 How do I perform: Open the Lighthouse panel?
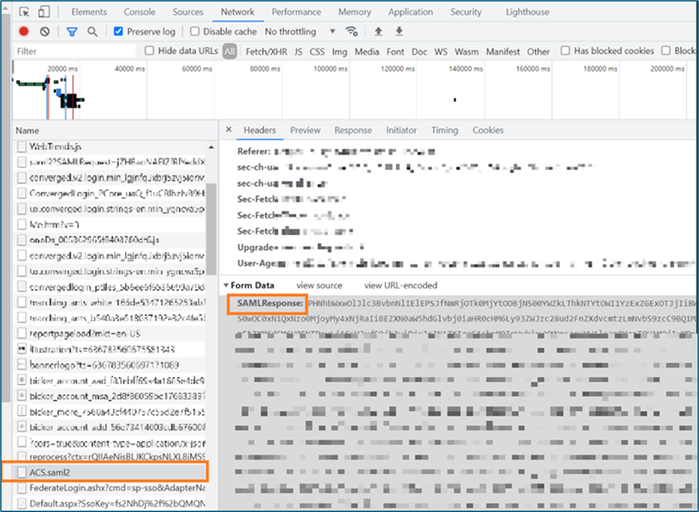[527, 12]
